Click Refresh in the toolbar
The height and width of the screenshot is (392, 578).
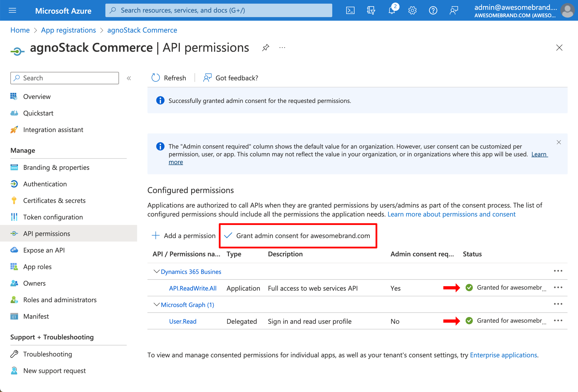[x=169, y=78]
